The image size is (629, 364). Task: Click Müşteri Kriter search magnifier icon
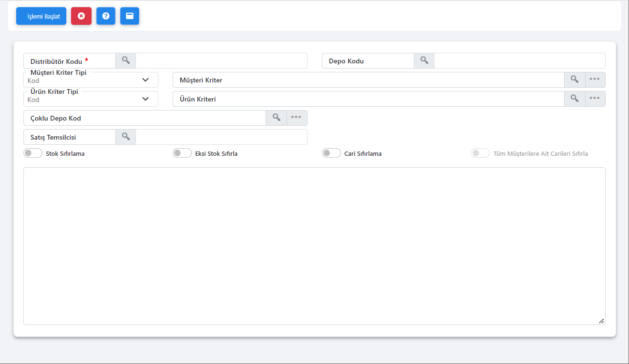pyautogui.click(x=575, y=80)
